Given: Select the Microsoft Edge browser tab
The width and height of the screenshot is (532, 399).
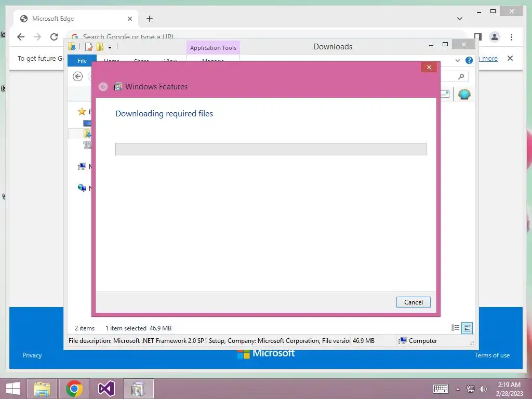Looking at the screenshot, I should (x=76, y=19).
